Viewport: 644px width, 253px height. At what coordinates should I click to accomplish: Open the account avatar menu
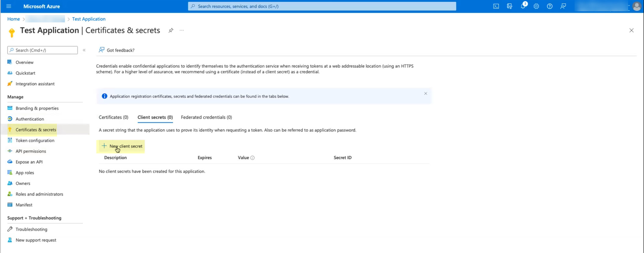637,6
